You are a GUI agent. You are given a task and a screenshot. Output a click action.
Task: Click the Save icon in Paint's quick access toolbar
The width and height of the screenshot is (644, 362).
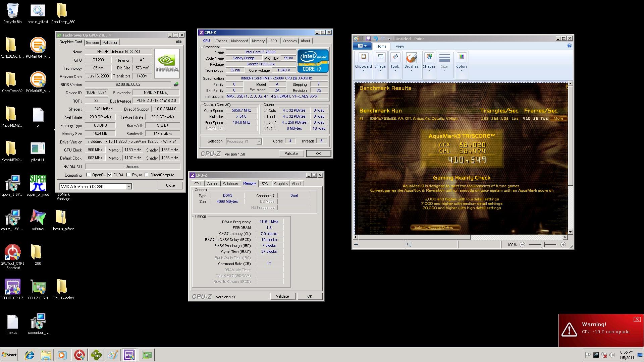(368, 39)
